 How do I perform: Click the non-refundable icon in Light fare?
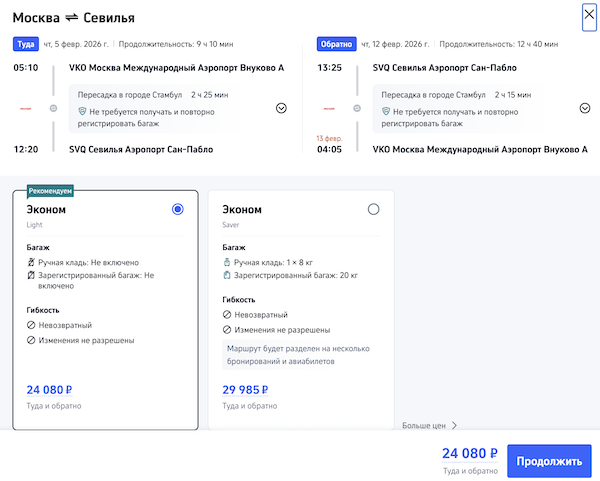[x=30, y=325]
